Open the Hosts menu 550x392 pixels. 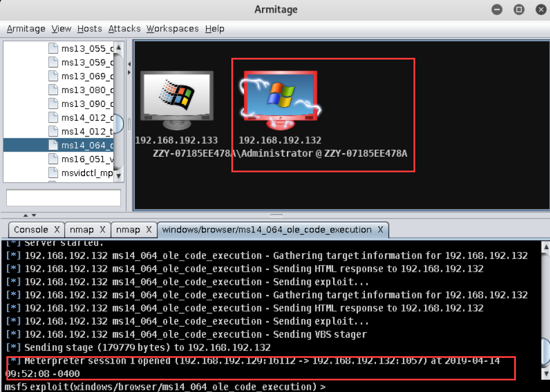[x=90, y=29]
